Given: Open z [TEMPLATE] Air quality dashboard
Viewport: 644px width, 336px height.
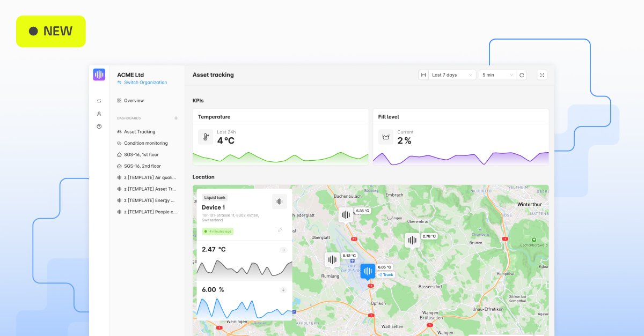Looking at the screenshot, I should (x=147, y=177).
